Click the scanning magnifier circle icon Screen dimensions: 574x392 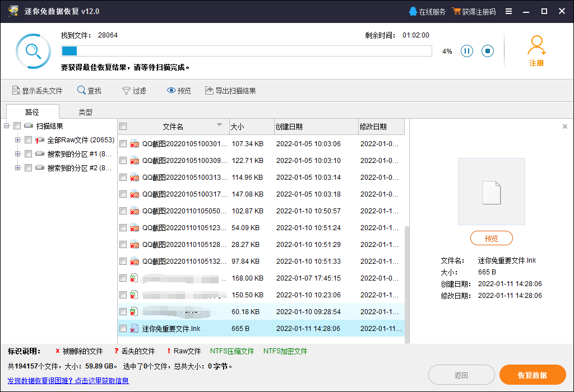33,51
